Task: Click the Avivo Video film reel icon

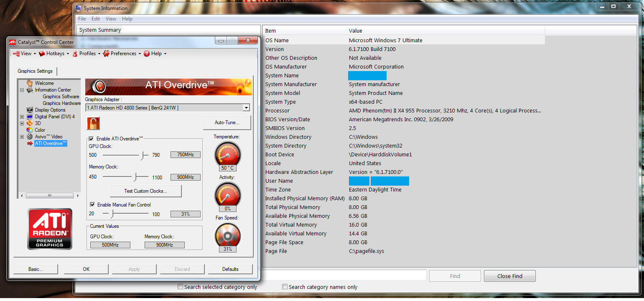Action: pos(30,137)
